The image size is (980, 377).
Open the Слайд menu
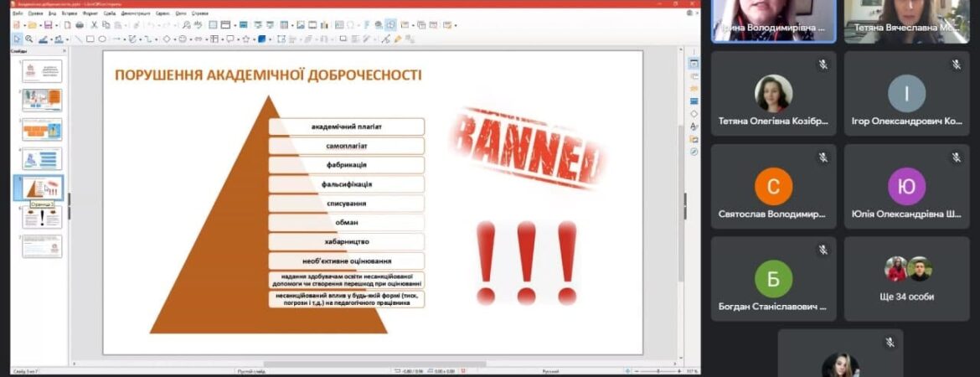click(110, 13)
